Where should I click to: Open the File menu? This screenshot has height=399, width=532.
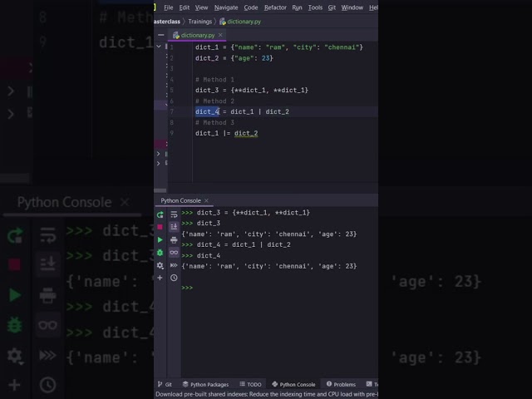168,7
